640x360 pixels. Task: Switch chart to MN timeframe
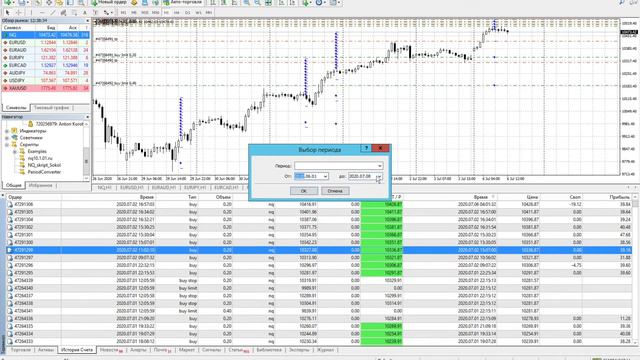(209, 13)
